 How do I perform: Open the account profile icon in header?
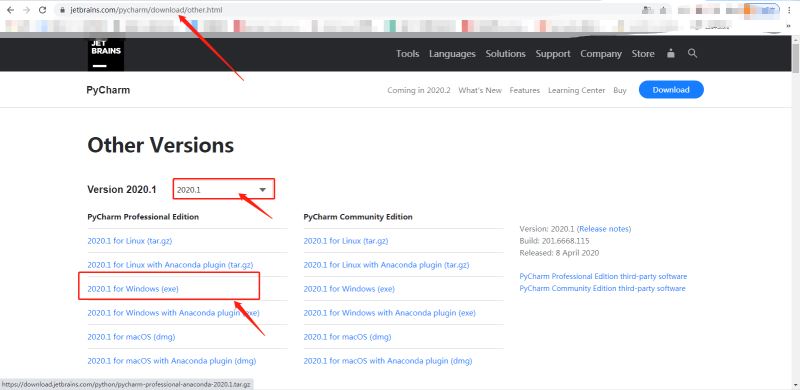click(671, 54)
